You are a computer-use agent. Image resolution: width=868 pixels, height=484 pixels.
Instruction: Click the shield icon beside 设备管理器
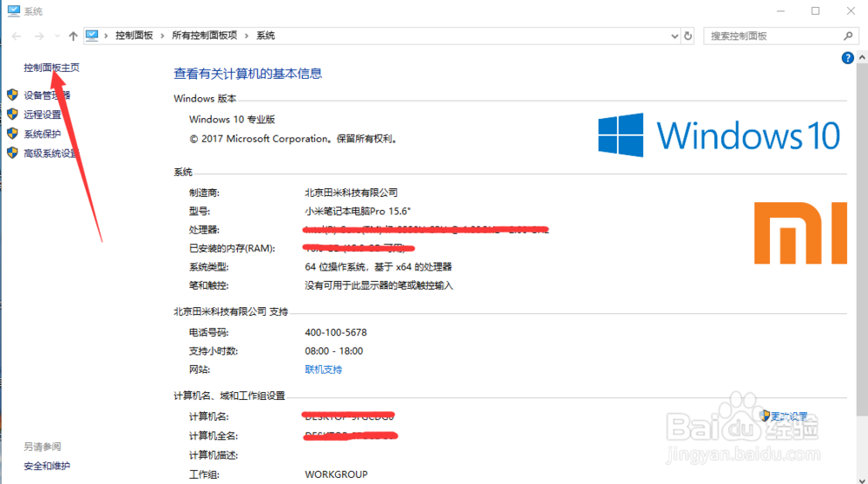13,95
